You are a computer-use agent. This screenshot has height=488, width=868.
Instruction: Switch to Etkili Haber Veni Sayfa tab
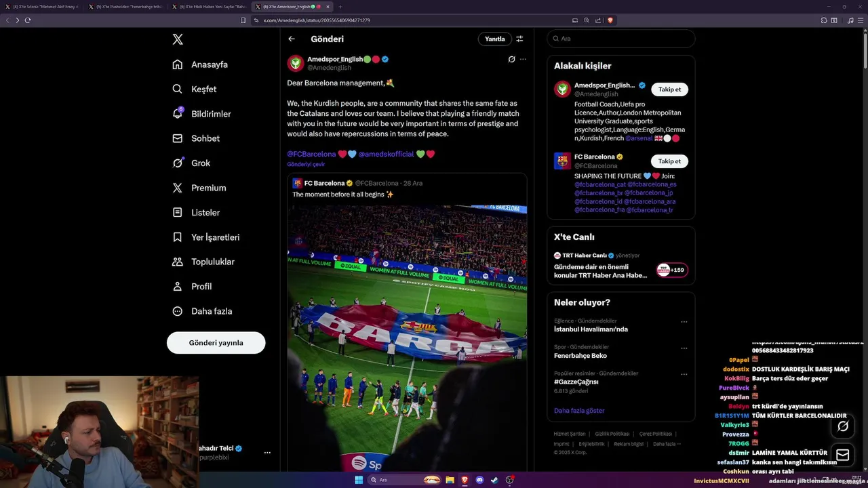(210, 7)
